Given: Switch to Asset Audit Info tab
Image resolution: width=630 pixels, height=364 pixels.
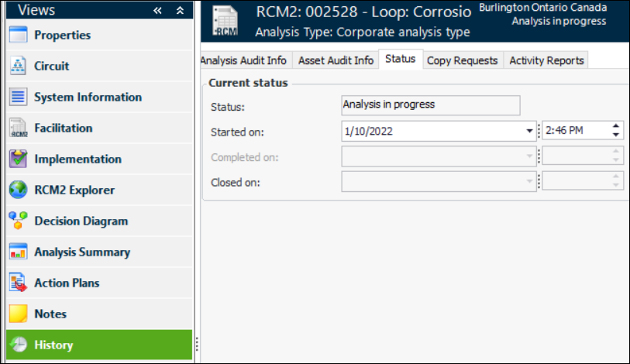Looking at the screenshot, I should [x=336, y=60].
